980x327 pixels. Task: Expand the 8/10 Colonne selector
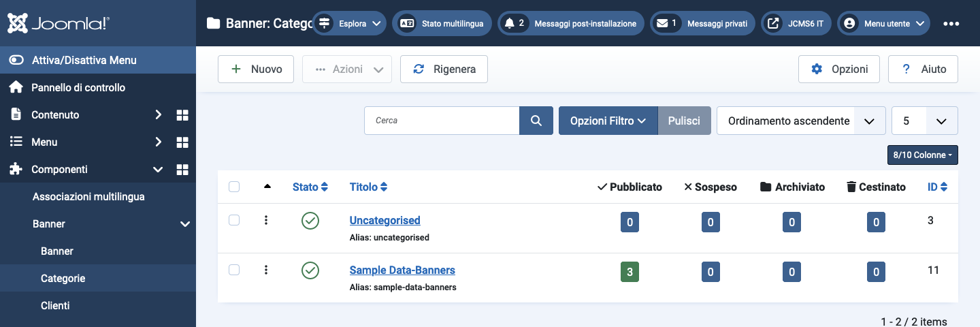click(923, 155)
